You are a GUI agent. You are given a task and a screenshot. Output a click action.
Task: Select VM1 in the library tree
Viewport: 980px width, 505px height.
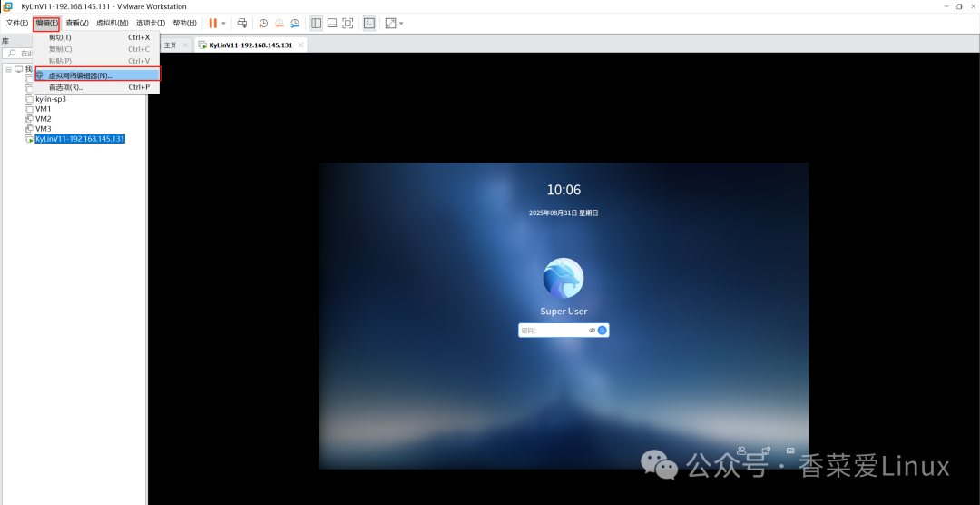coord(44,109)
